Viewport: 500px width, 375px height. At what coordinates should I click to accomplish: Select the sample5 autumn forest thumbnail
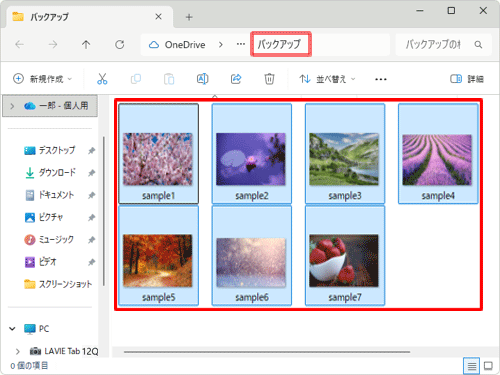(x=158, y=255)
